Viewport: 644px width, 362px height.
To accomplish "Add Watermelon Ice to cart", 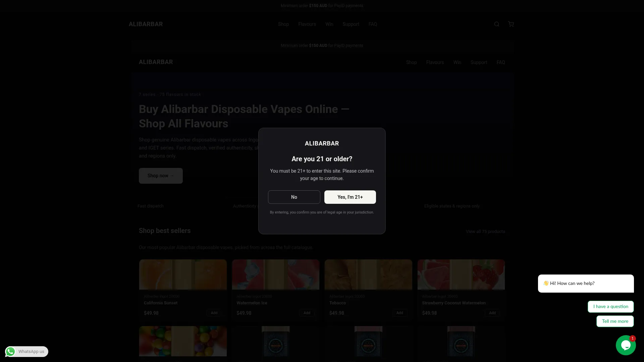I will point(307,313).
